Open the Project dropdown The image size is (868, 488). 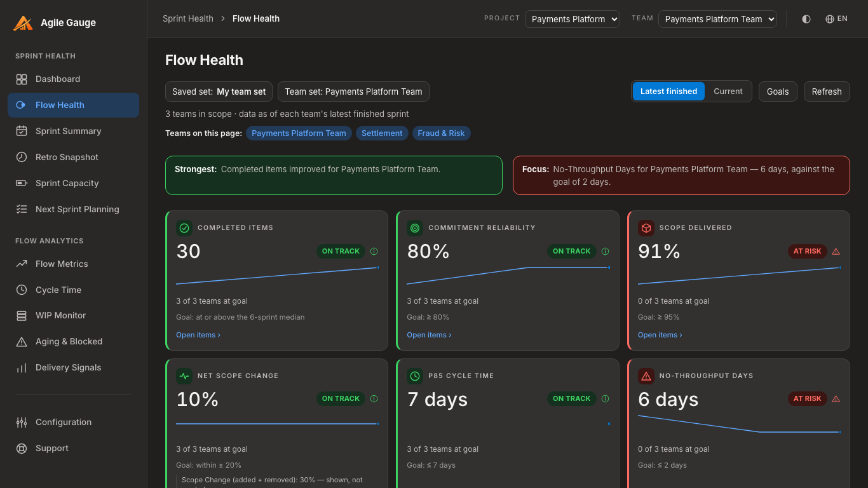[573, 19]
